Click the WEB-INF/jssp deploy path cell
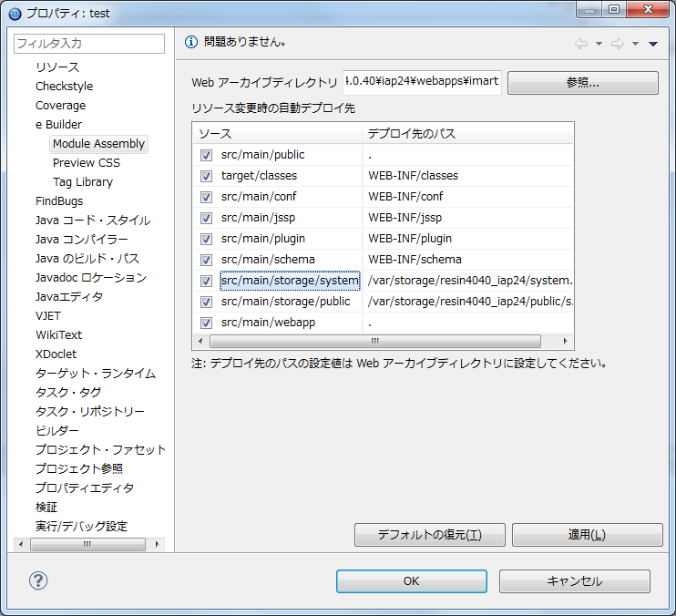676x616 pixels. (468, 218)
